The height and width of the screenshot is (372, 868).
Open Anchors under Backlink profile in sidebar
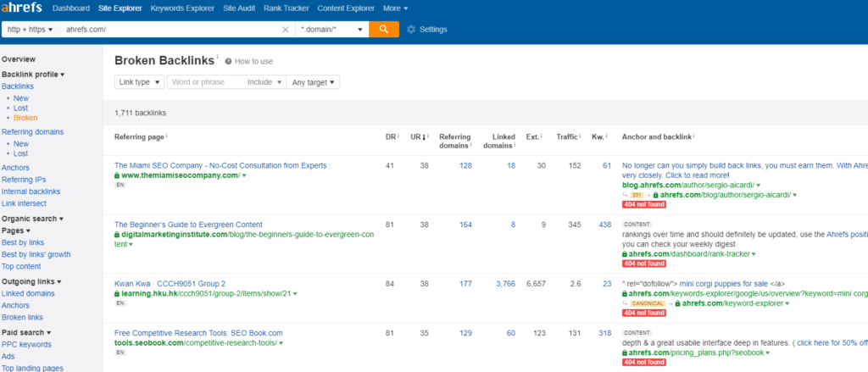coord(15,168)
